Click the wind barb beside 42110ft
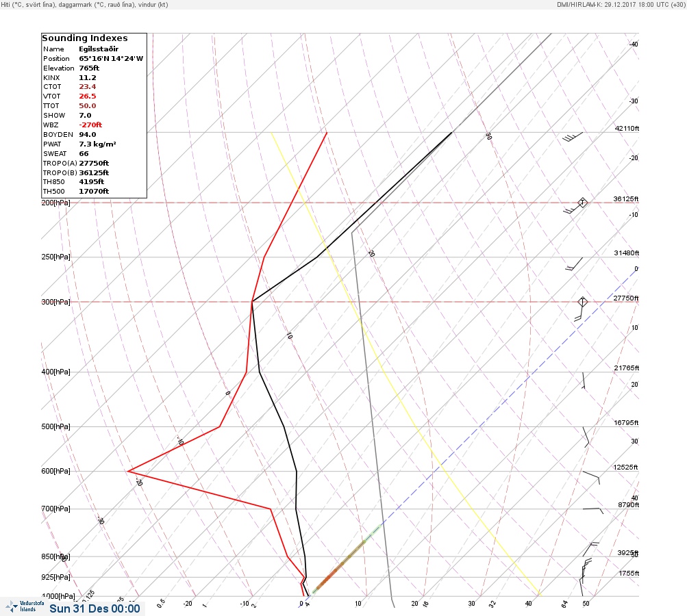Image resolution: width=687 pixels, height=616 pixels. point(573,137)
